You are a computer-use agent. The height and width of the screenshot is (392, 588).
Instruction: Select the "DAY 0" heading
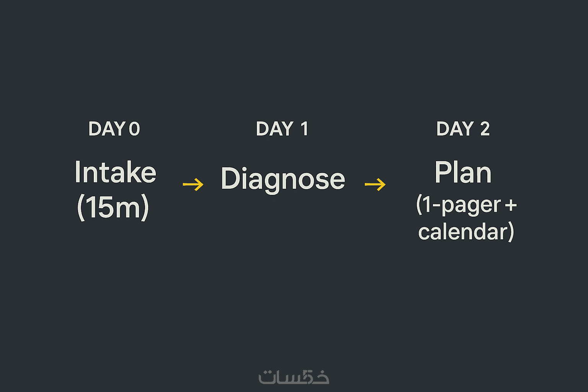[x=114, y=129]
